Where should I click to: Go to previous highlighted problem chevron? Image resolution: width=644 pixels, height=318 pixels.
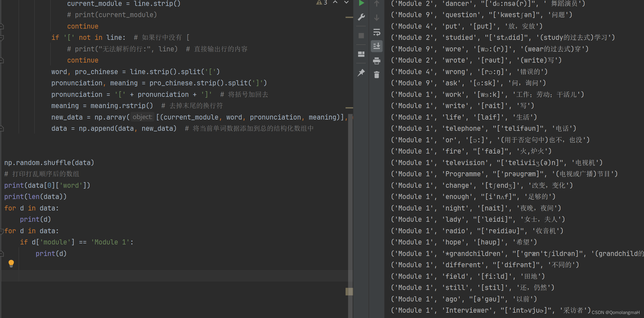[x=335, y=2]
